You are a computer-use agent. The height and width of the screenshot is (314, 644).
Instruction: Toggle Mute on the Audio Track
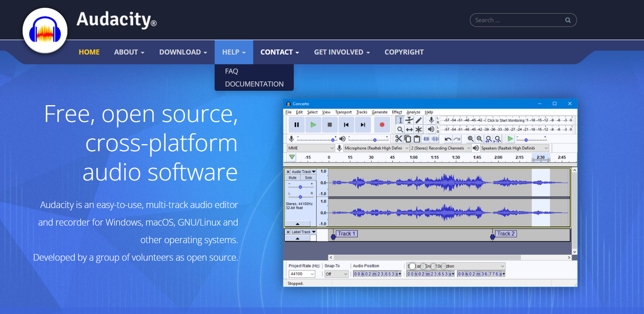tap(292, 178)
